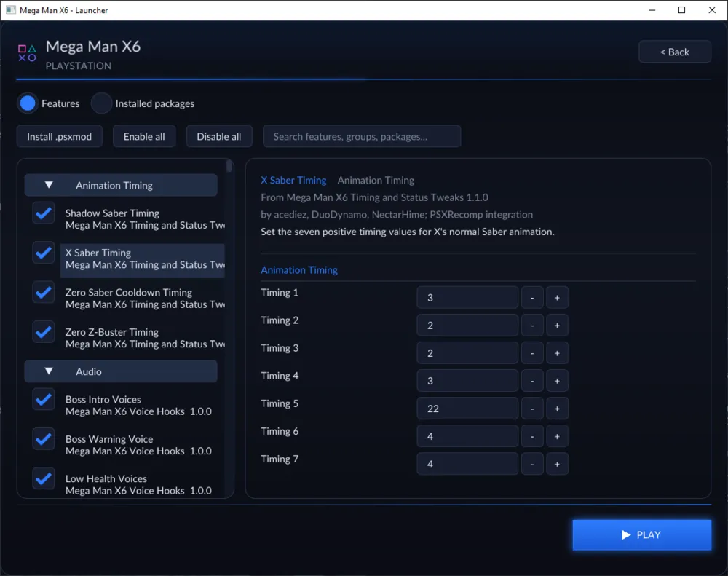This screenshot has width=728, height=576.
Task: Increase Timing 2 with plus button
Action: [557, 326]
